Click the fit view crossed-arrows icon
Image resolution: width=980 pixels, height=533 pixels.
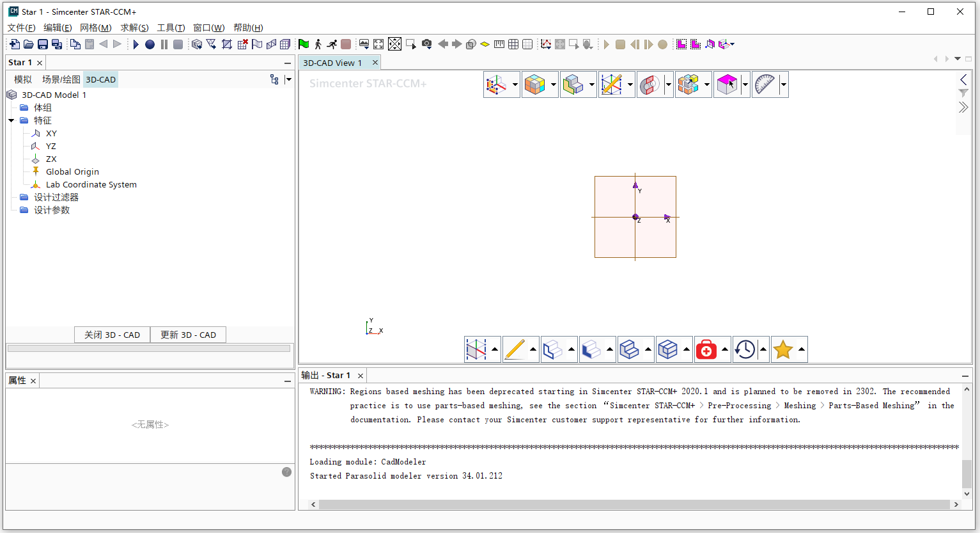point(394,44)
